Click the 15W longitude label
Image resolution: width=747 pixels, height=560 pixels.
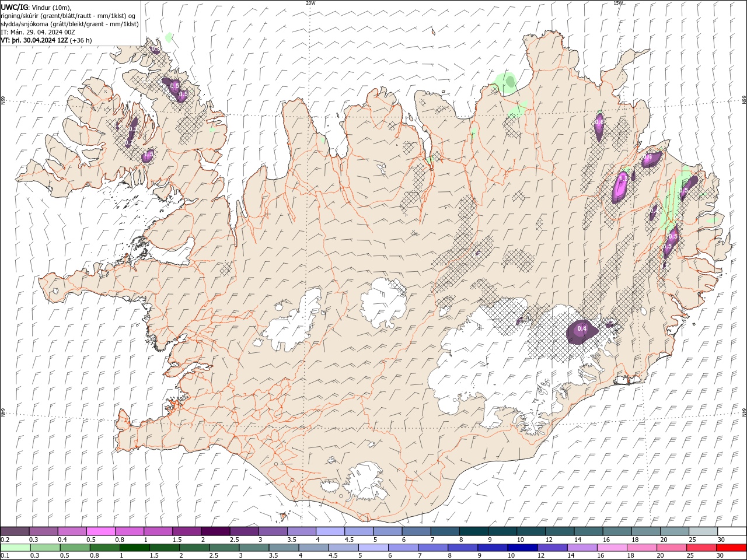(x=618, y=2)
